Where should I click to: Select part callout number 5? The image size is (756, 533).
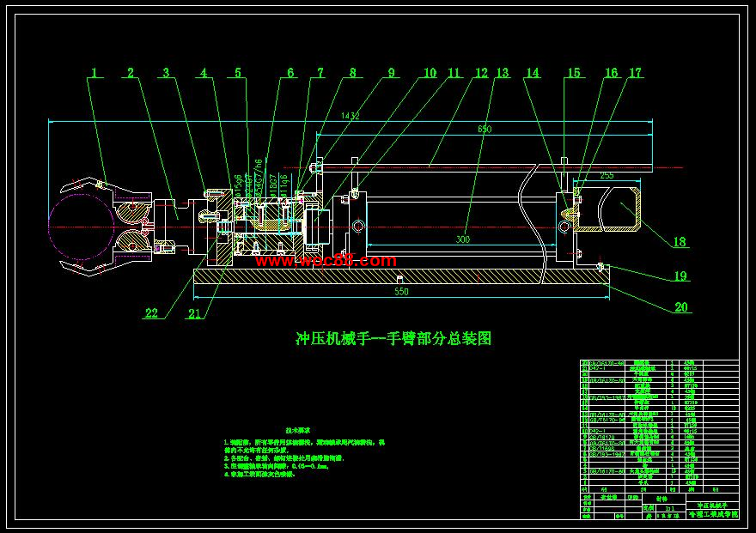(238, 73)
